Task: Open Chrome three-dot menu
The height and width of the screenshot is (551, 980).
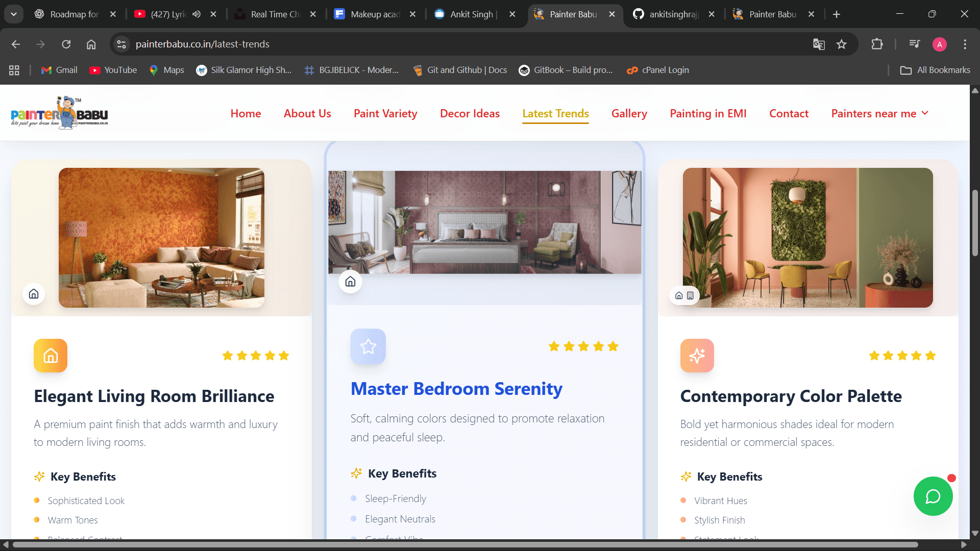Action: (x=965, y=44)
